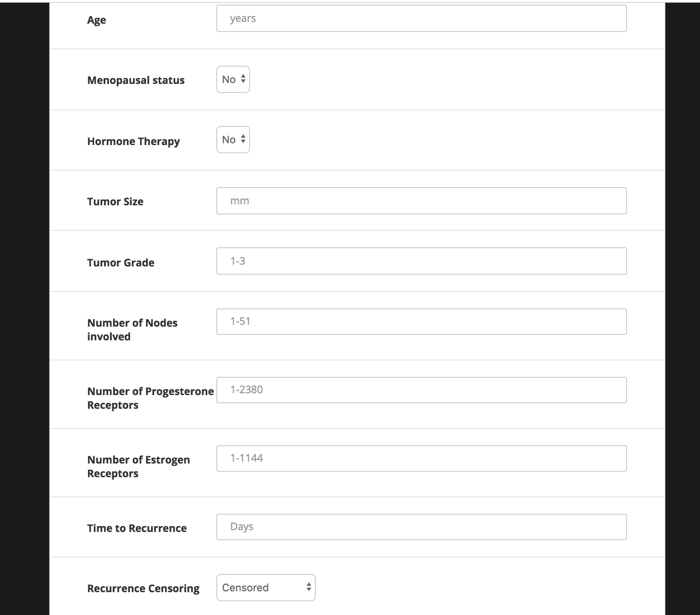Click the Hormone Therapy dropdown arrows
Screen dimensions: 700x615
[x=243, y=140]
